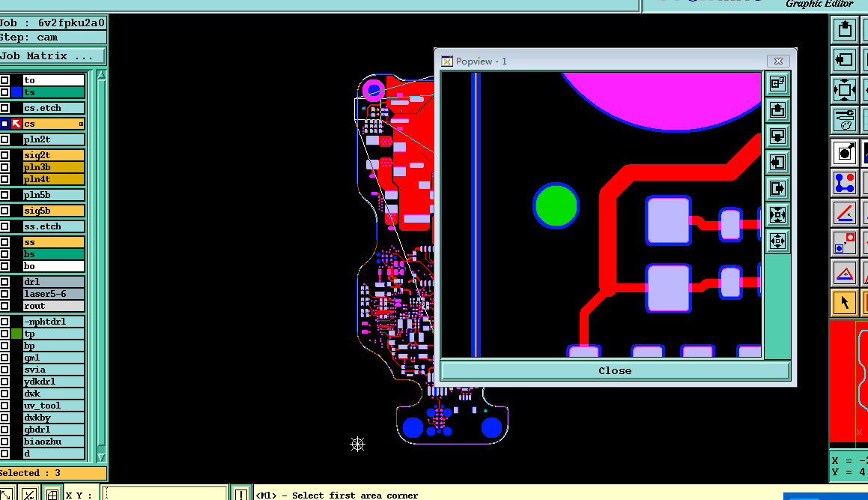Select the pln4t layer row
This screenshot has height=500, width=868.
[53, 179]
